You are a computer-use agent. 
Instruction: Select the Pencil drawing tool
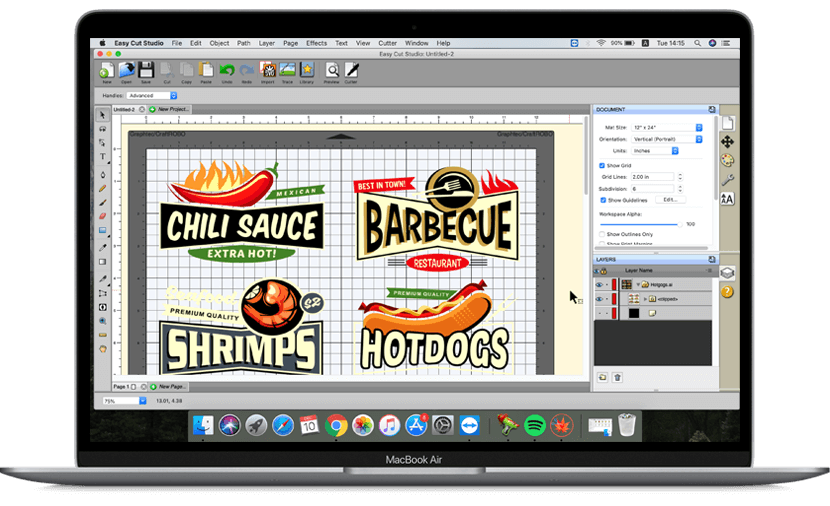click(x=103, y=188)
